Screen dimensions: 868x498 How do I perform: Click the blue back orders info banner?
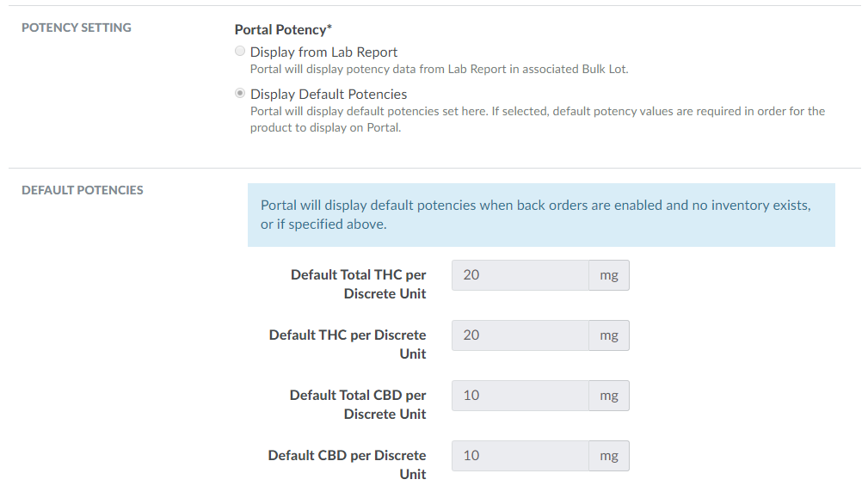pyautogui.click(x=540, y=215)
